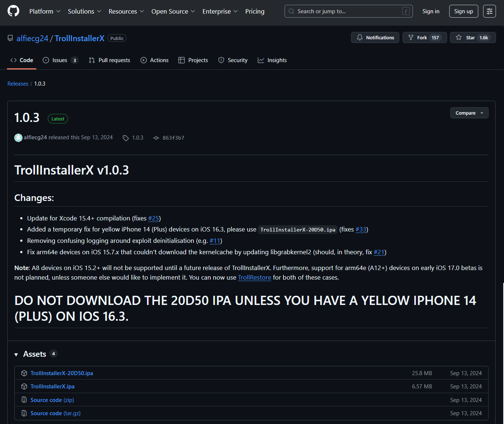This screenshot has height=424, width=504.
Task: Click the TrollInstallerX v1.0.3 heading
Action: pos(72,170)
